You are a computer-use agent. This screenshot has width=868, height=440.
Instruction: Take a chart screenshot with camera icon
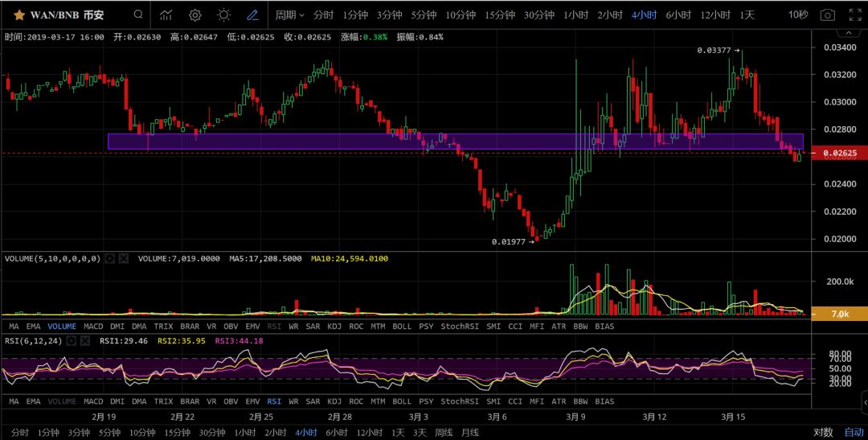pyautogui.click(x=827, y=14)
